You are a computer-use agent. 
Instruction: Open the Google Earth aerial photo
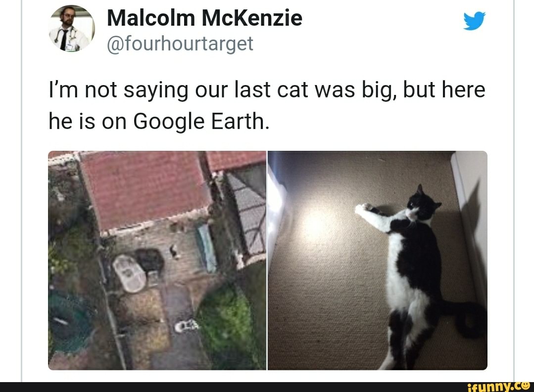(157, 261)
